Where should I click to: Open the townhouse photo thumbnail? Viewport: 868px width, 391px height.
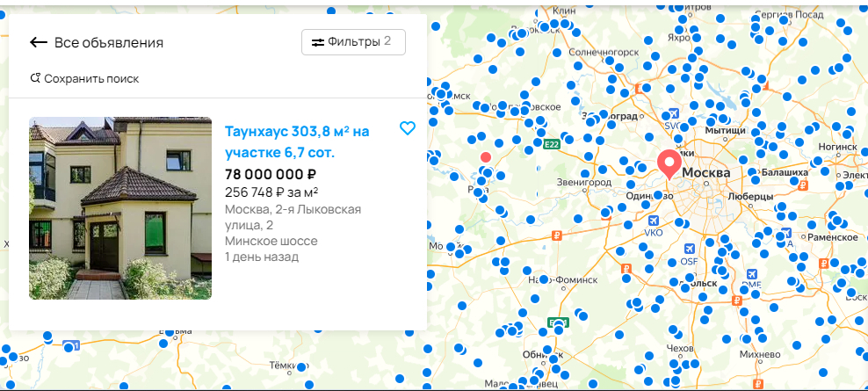pos(120,208)
